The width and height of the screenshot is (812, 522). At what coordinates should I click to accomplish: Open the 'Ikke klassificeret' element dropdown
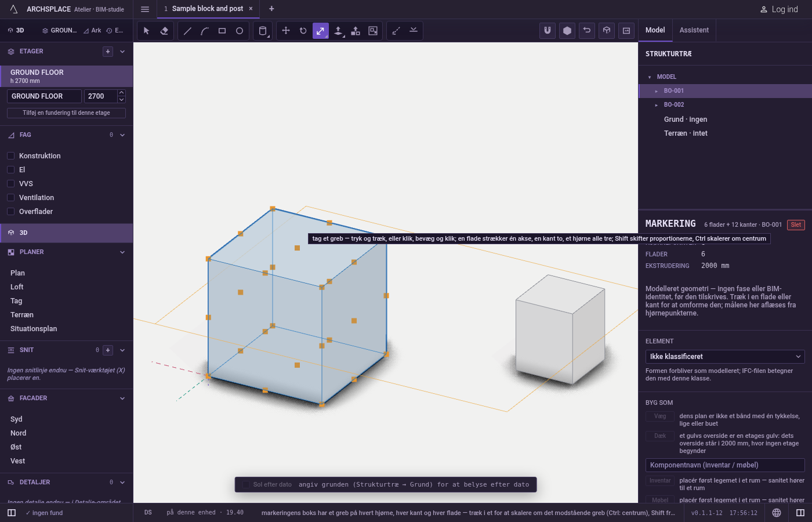pyautogui.click(x=725, y=357)
